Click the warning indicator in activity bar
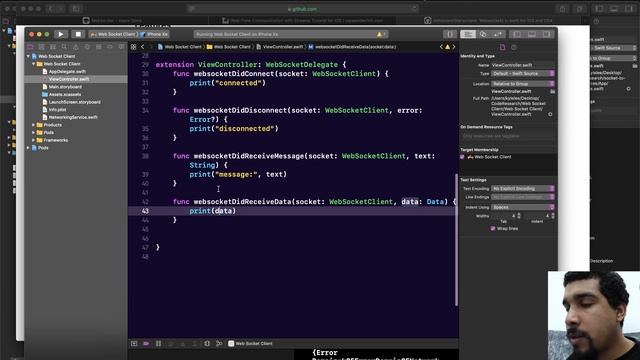 click(380, 34)
